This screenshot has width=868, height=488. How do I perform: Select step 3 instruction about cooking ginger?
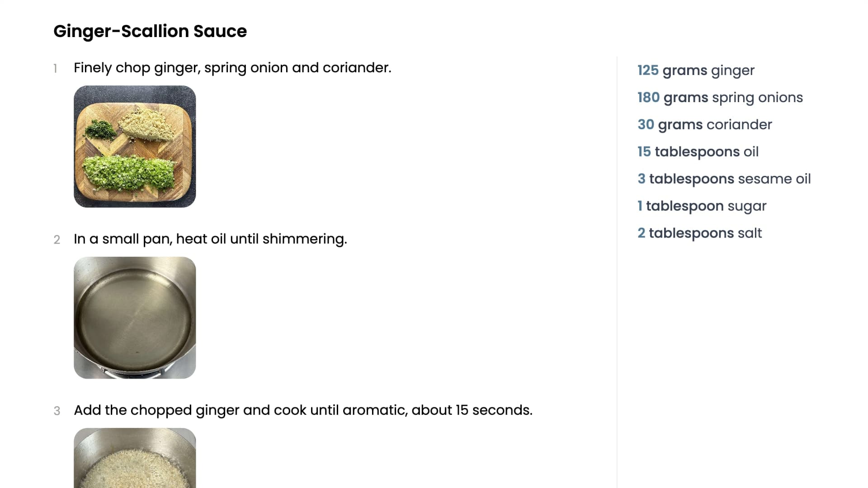[303, 410]
